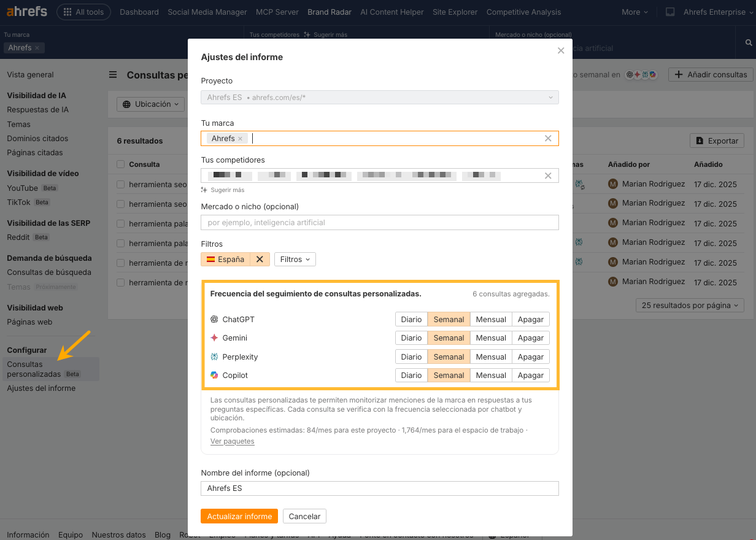Remove the Ahrefs brand tag in dialog
This screenshot has height=540, width=756.
(x=240, y=139)
